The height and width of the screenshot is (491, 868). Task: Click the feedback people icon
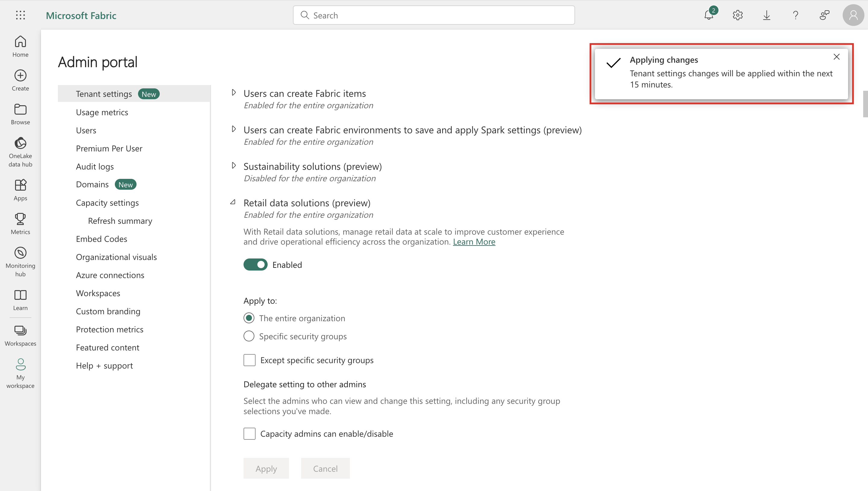(825, 15)
